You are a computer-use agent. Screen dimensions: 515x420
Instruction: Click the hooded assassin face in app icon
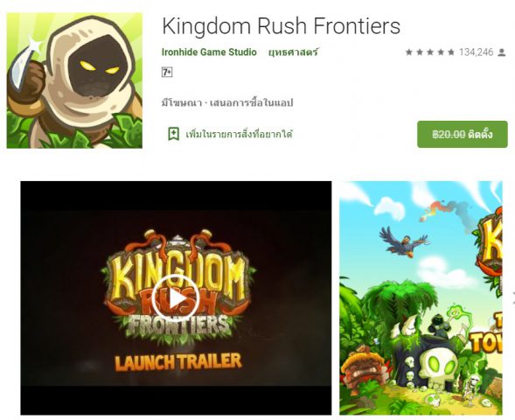point(97,70)
